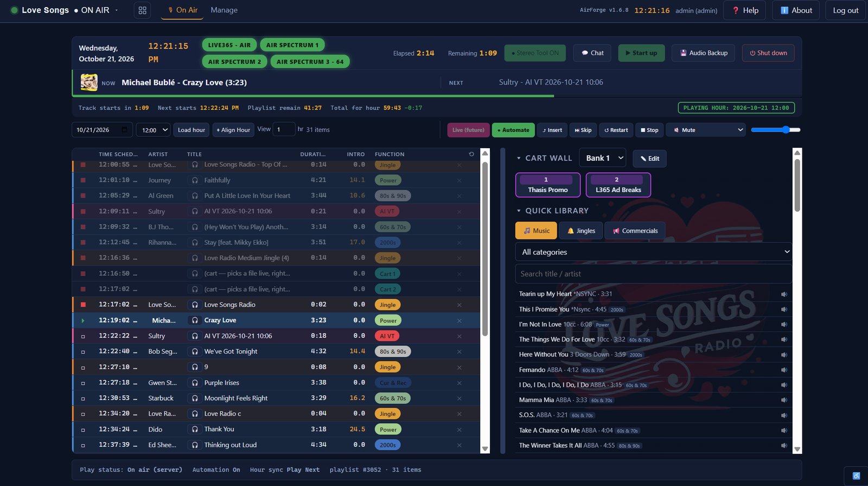Toggle the Stereo Tool ON button

coord(535,53)
